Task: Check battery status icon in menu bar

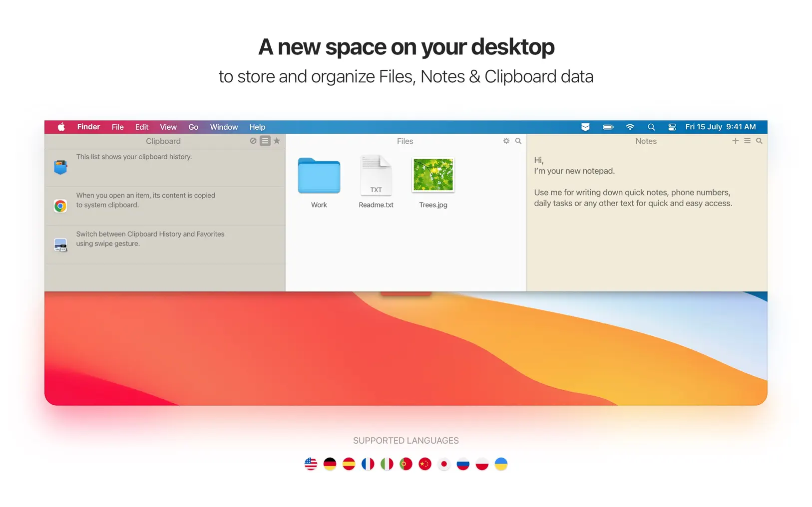Action: tap(608, 127)
